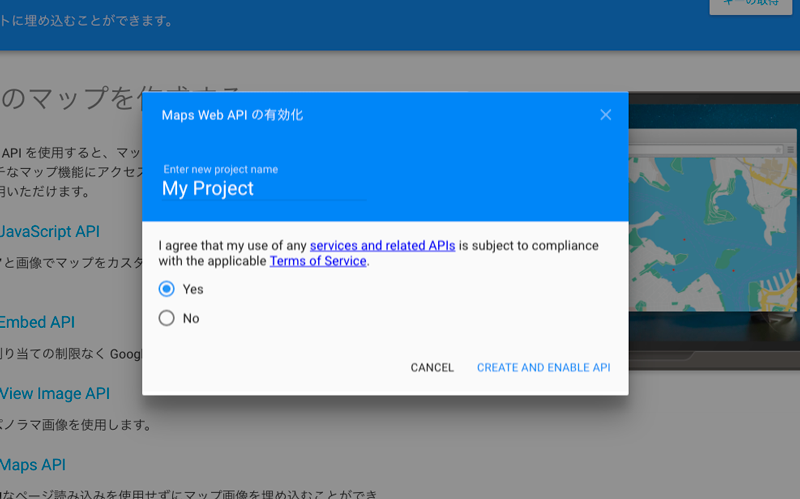
Task: Click the map preview image on the right
Action: click(x=713, y=234)
